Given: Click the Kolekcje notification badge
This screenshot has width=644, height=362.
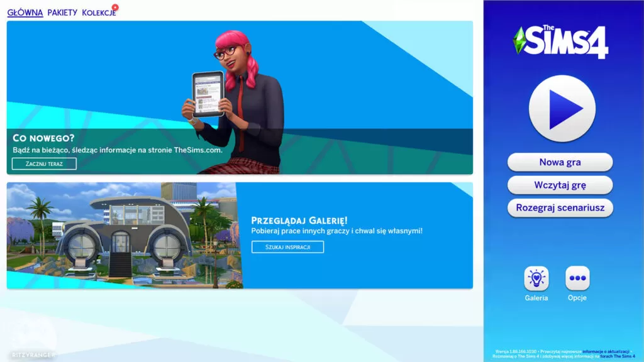Looking at the screenshot, I should click(116, 7).
